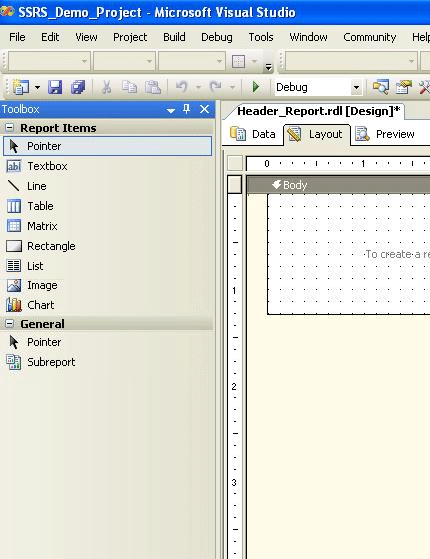Click the report select-all corner box
430x559 pixels.
tap(235, 163)
